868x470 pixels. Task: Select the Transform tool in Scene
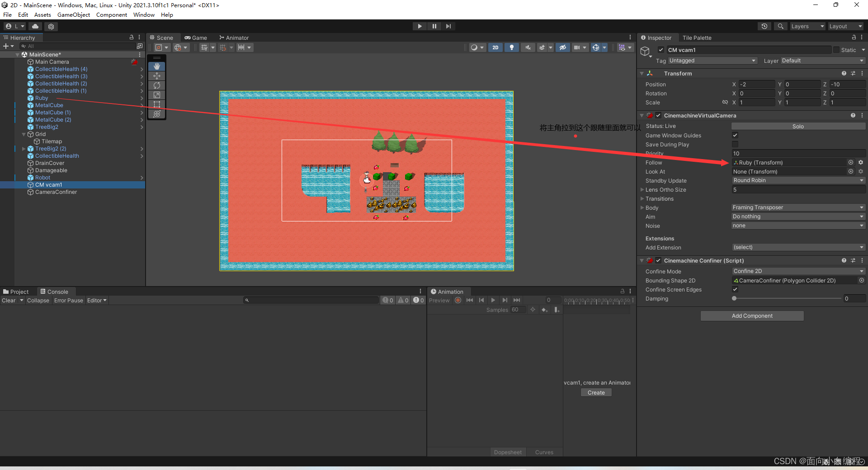tap(157, 114)
